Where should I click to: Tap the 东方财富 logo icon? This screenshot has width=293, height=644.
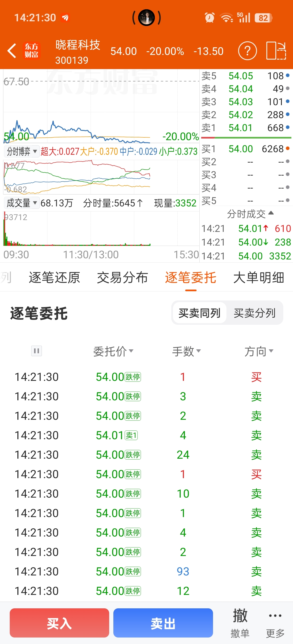[32, 51]
